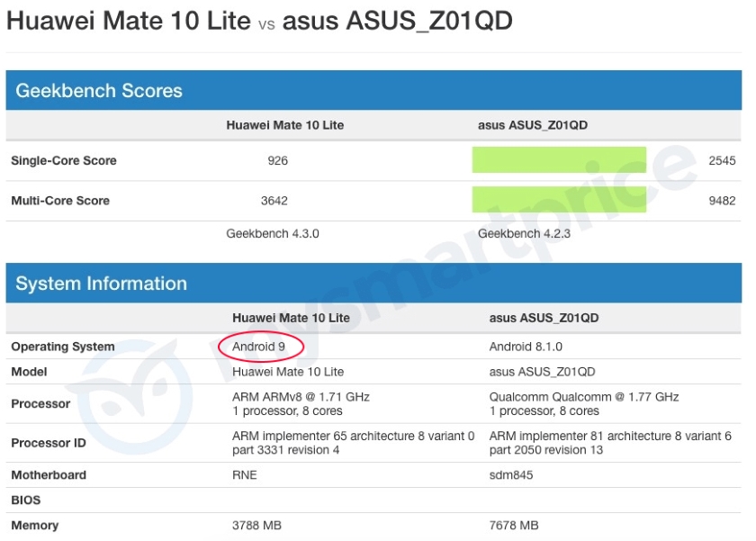This screenshot has height=541, width=756.
Task: Click the Android 9 value
Action: pos(258,347)
